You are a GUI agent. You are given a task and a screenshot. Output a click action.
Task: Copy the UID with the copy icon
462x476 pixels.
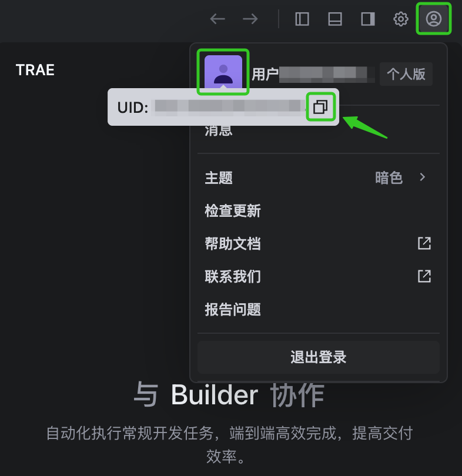coord(320,107)
